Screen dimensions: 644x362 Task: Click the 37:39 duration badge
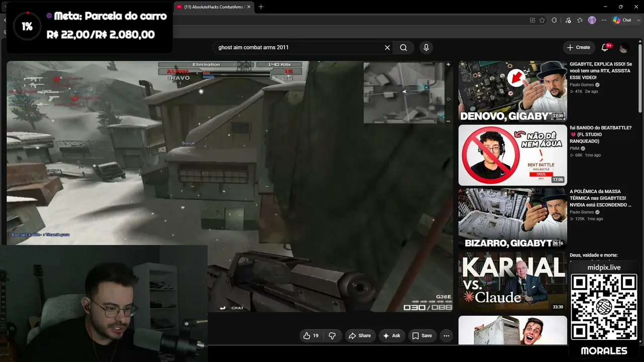pos(558,116)
